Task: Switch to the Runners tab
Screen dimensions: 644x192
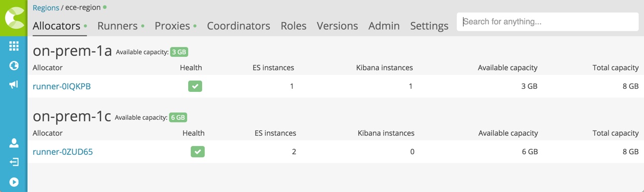Action: (117, 26)
